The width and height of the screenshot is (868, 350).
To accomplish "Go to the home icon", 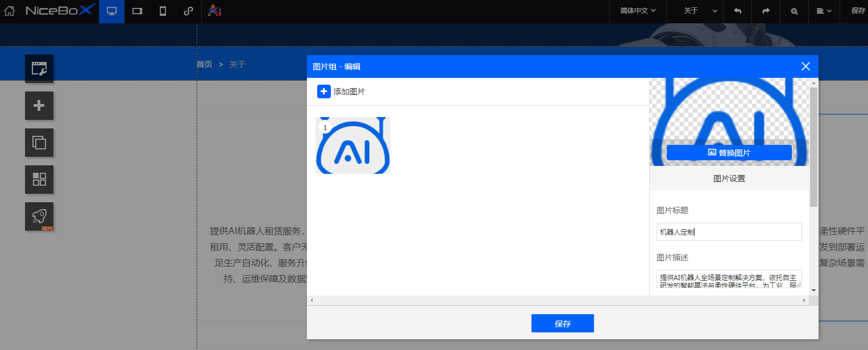I will pos(9,11).
